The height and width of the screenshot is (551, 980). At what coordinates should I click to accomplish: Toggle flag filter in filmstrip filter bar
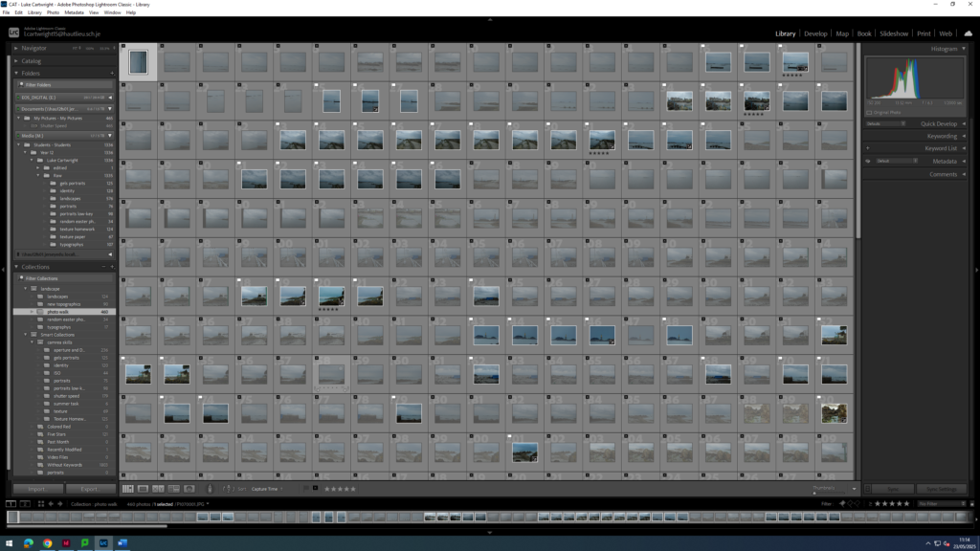pos(842,503)
